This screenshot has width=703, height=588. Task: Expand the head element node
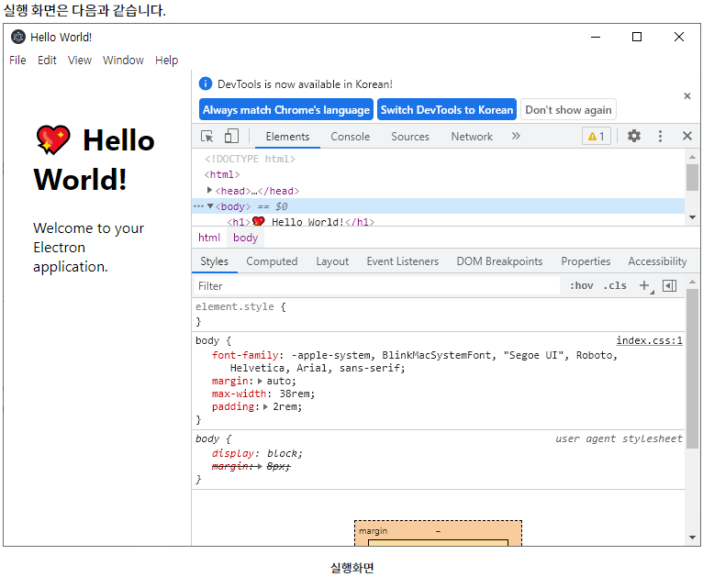(x=209, y=191)
